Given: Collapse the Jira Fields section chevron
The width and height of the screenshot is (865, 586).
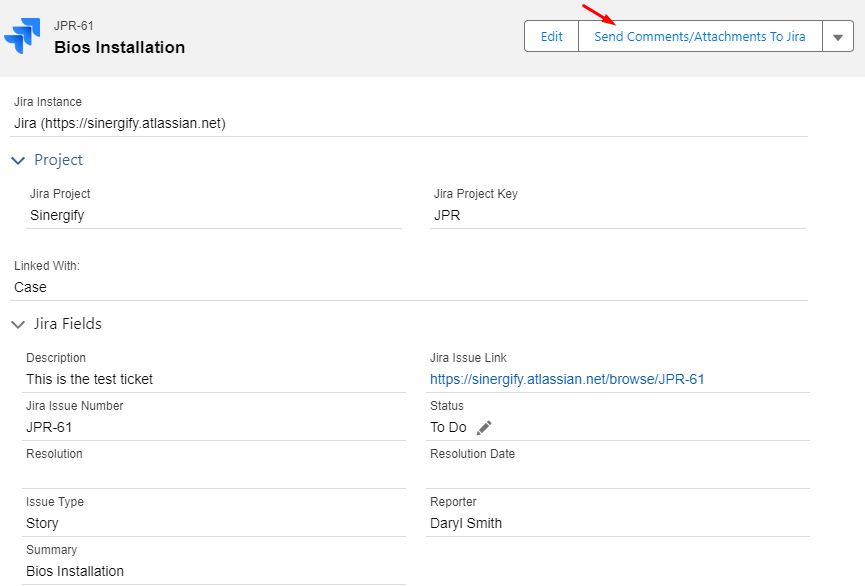Looking at the screenshot, I should pos(18,324).
